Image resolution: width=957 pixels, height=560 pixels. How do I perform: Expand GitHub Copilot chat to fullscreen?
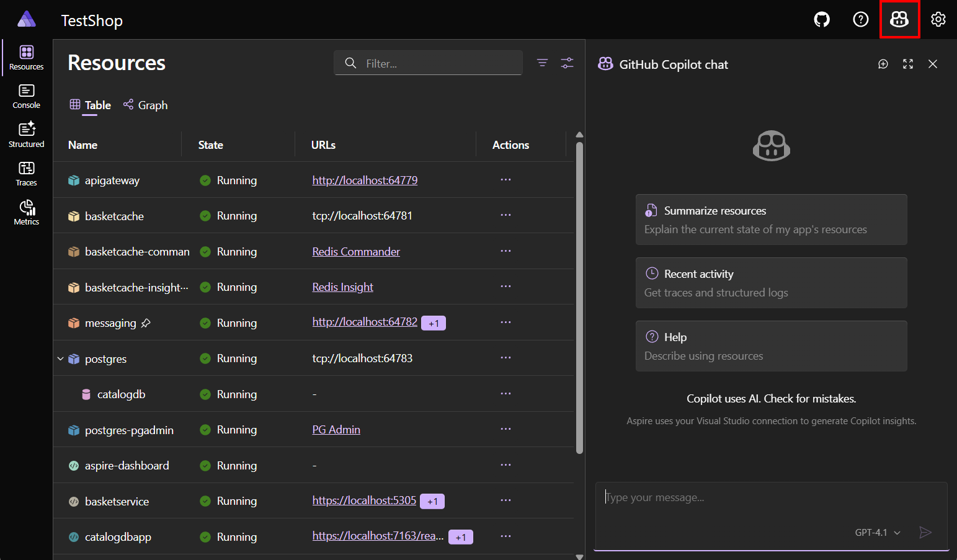tap(907, 64)
